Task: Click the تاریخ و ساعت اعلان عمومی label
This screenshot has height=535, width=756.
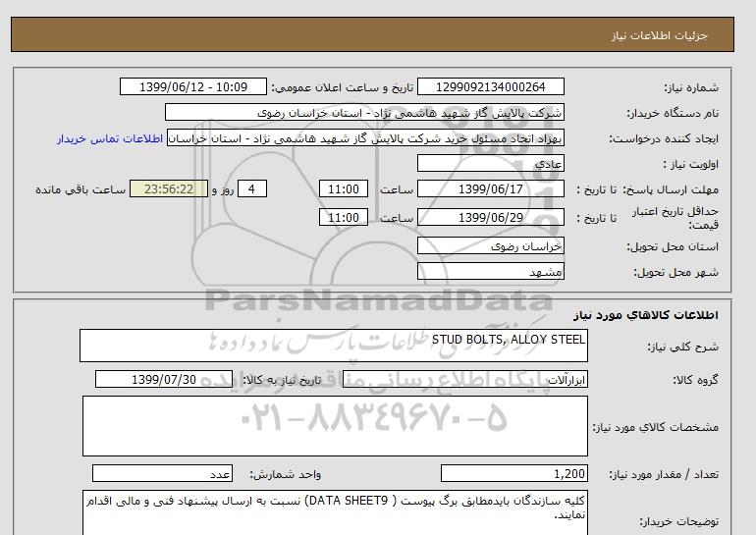Action: click(x=343, y=87)
